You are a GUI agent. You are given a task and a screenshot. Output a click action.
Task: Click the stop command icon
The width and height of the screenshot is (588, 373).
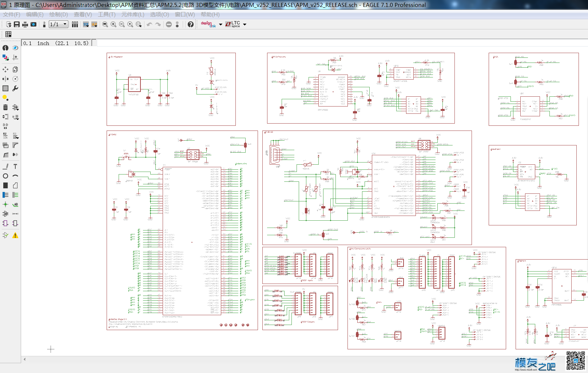point(169,24)
